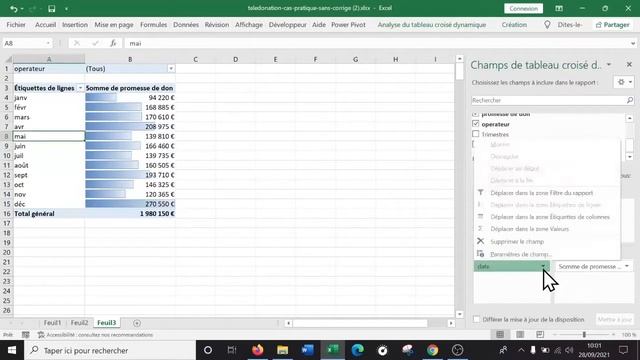The height and width of the screenshot is (360, 640).
Task: Open File Explorer from the taskbar
Action: point(282,350)
